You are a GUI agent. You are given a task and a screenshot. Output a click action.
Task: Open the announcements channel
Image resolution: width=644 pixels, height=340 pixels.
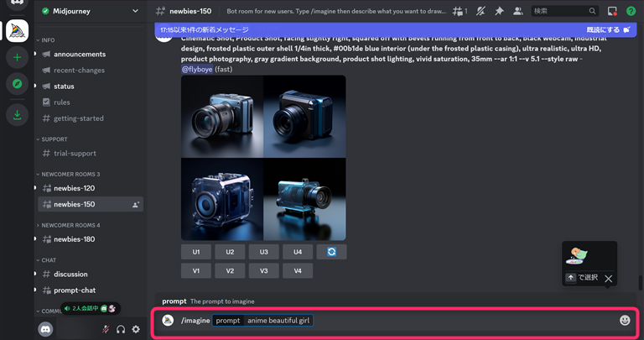[x=80, y=55]
